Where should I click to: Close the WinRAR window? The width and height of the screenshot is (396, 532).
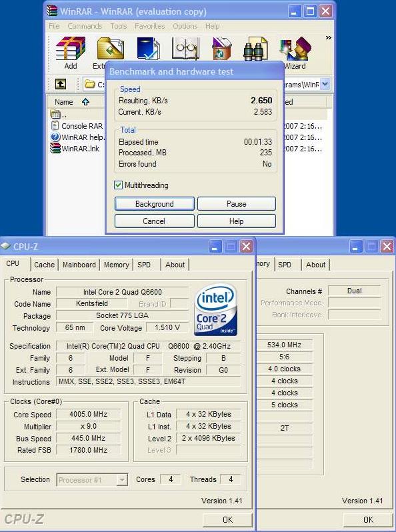click(x=325, y=11)
